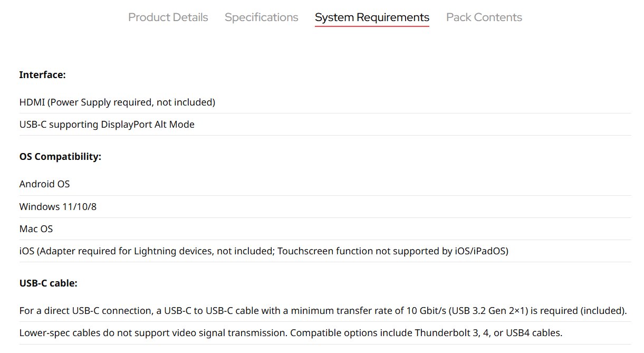Click the 'Power Supply required, not included' note
644x353 pixels.
131,102
